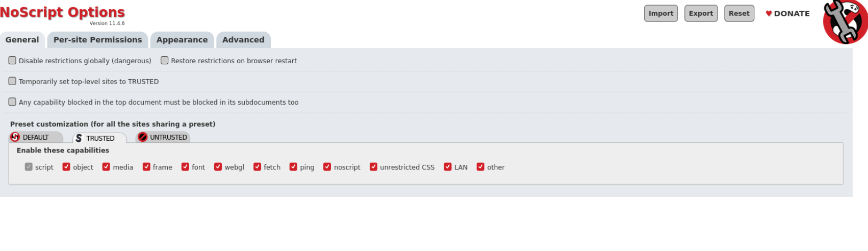
Task: Click the Reset button
Action: (x=739, y=14)
